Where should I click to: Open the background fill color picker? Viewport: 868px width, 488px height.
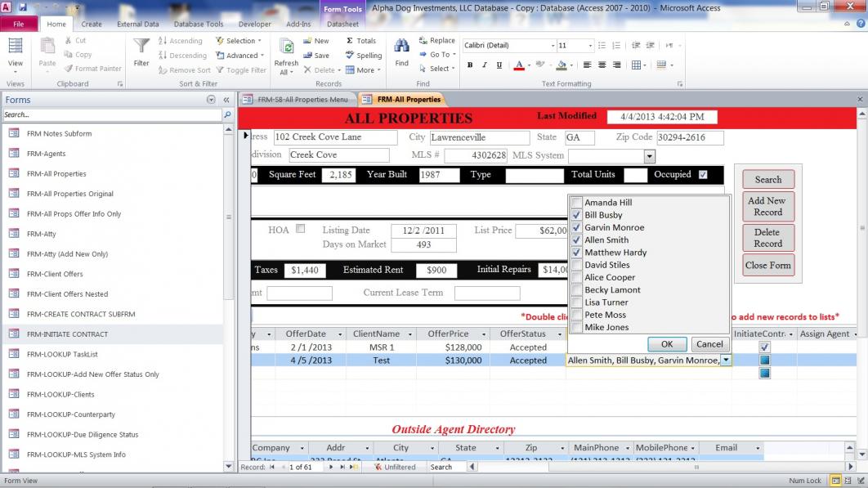tap(570, 65)
